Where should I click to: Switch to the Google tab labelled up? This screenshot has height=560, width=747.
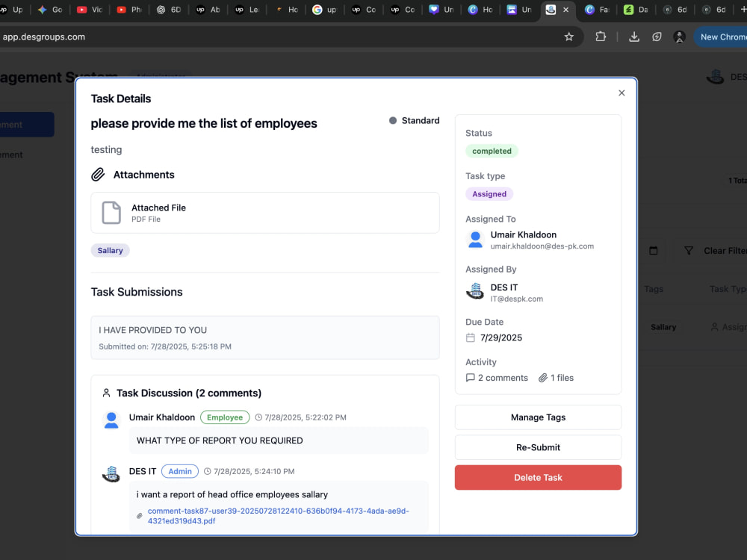325,10
